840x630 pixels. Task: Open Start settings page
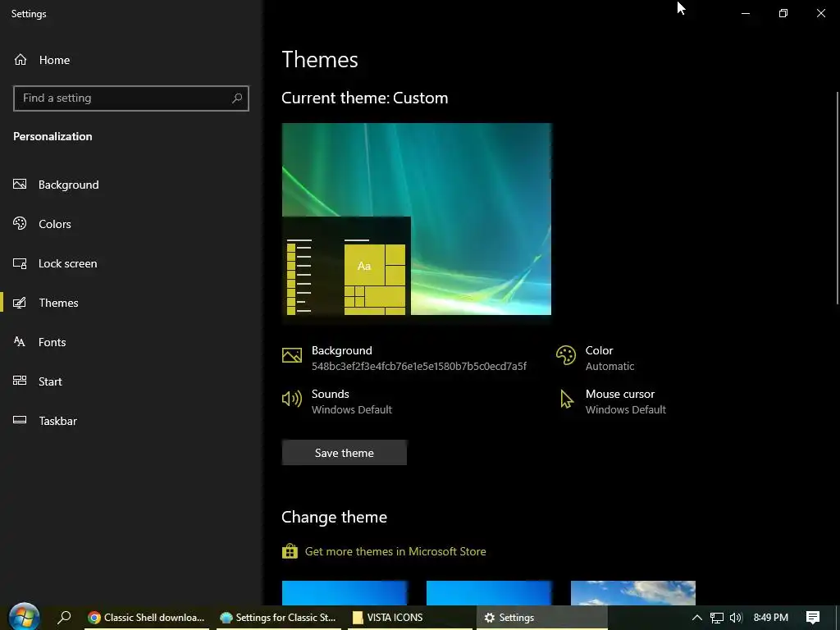point(130,381)
